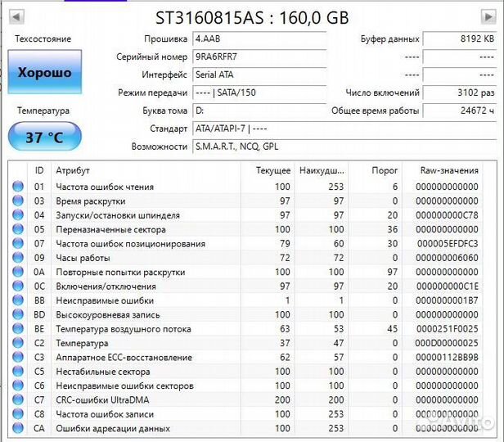Select row Частота ошибок записи

tap(246, 414)
